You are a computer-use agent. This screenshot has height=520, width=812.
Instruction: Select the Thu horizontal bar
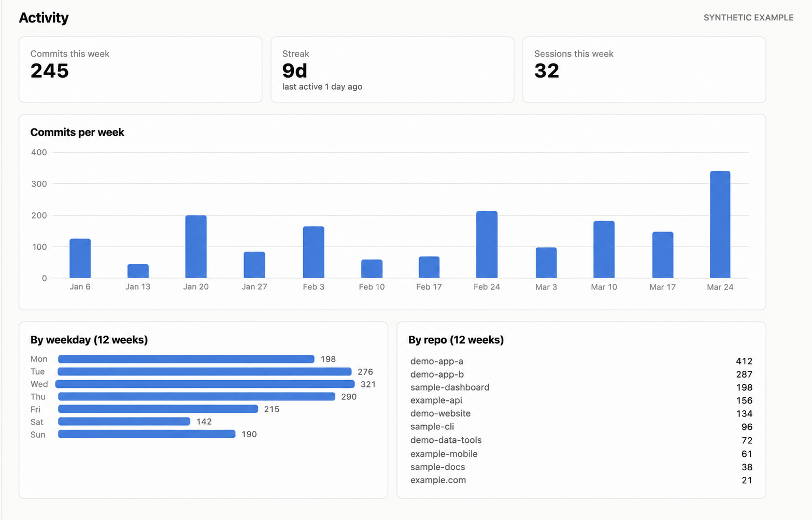(197, 396)
